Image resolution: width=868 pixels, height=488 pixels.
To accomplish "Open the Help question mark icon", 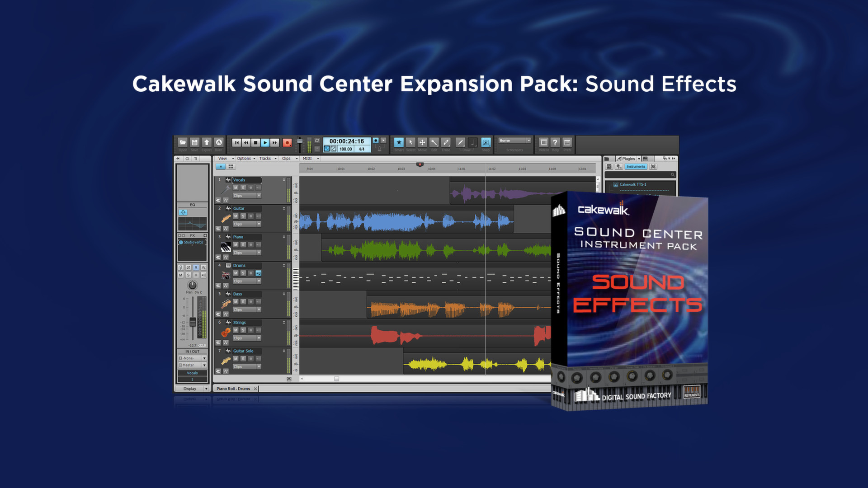I will 555,142.
